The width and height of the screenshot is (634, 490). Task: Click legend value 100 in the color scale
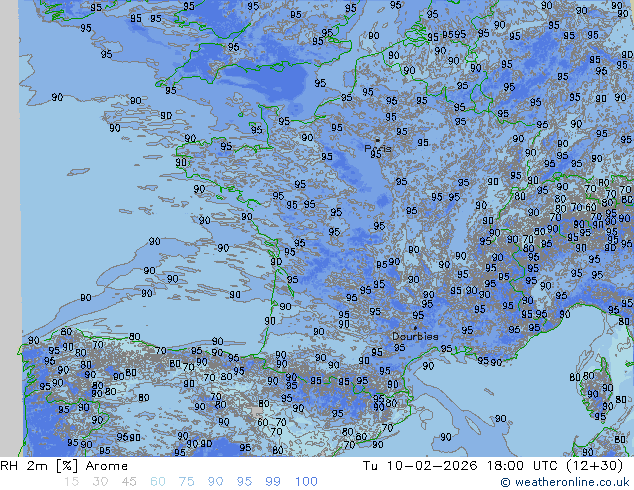point(306,482)
